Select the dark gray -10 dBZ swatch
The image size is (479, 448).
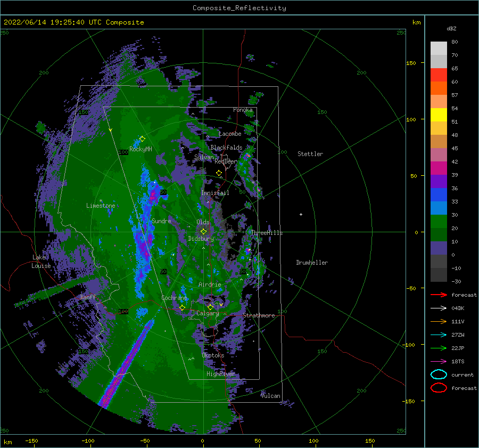pyautogui.click(x=439, y=275)
